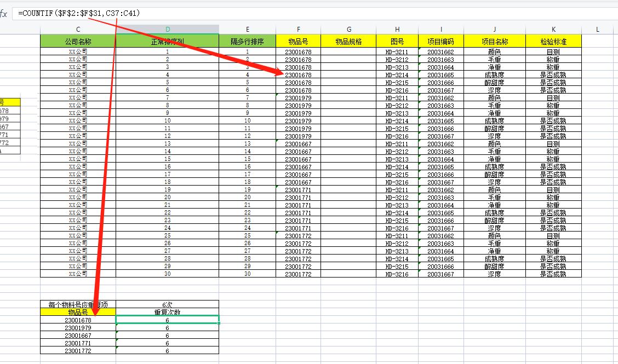Click the 图号 header cell
Screen dimensions: 618x364
(x=396, y=41)
